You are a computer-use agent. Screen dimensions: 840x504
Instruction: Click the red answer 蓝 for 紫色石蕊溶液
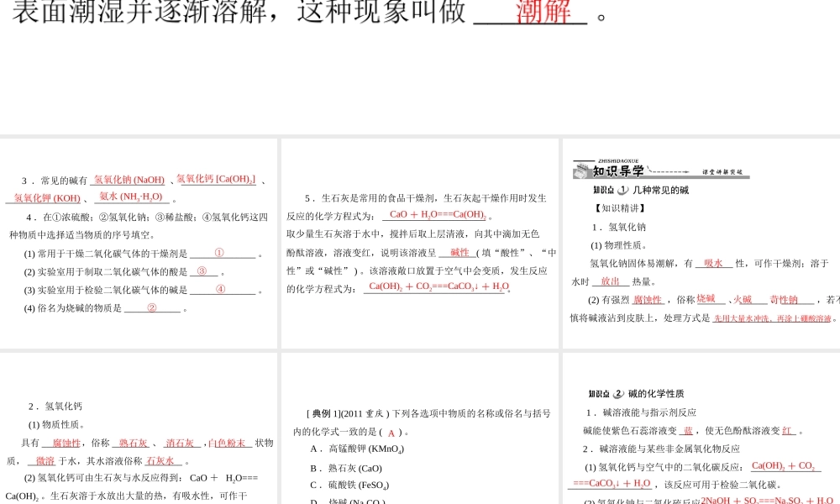[689, 431]
